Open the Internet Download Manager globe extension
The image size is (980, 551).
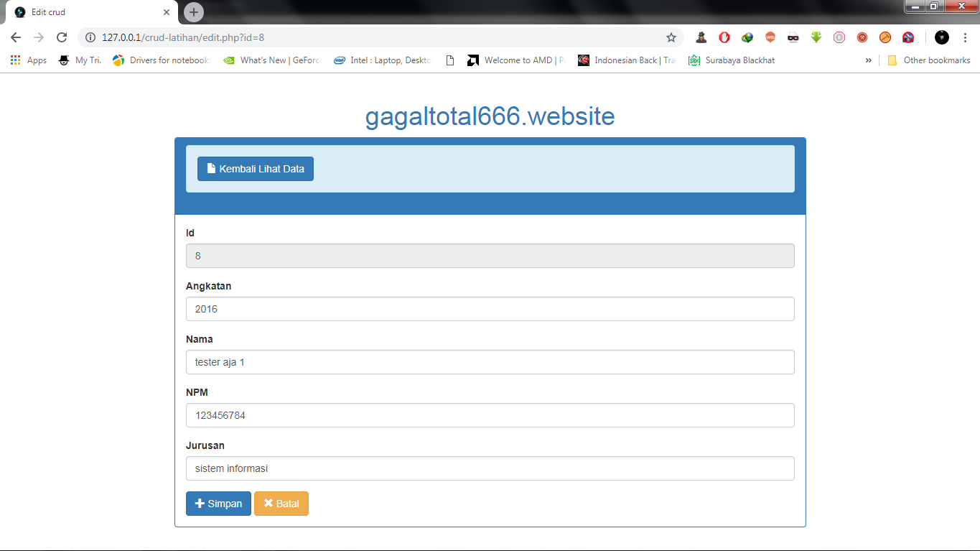point(747,37)
